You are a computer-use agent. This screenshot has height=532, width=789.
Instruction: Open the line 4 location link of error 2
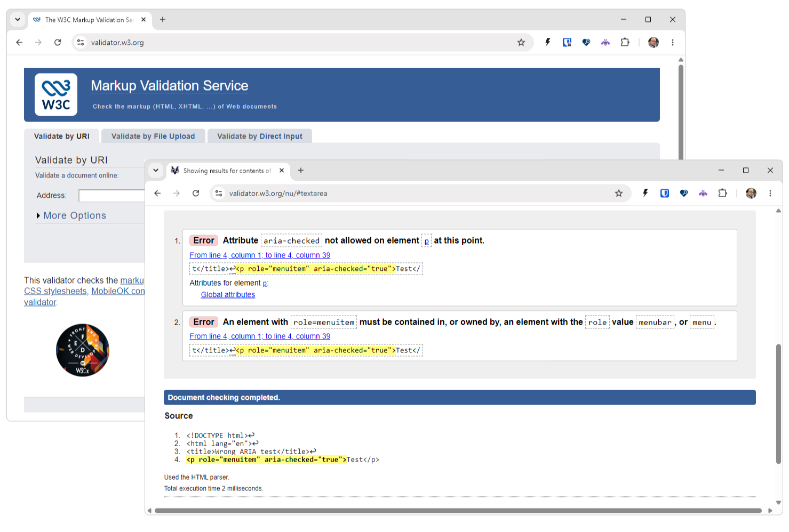click(x=260, y=336)
